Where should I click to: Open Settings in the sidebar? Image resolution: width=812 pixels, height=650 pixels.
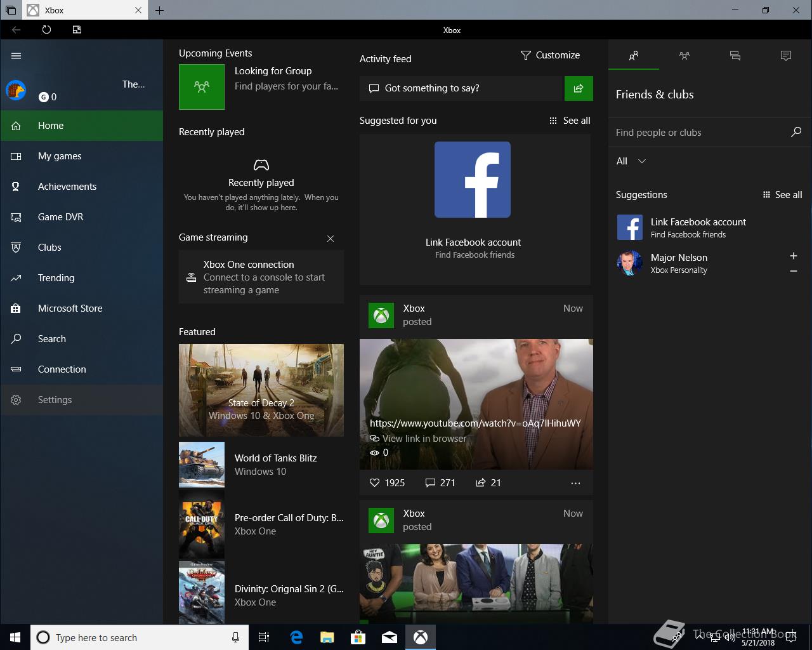[82, 400]
